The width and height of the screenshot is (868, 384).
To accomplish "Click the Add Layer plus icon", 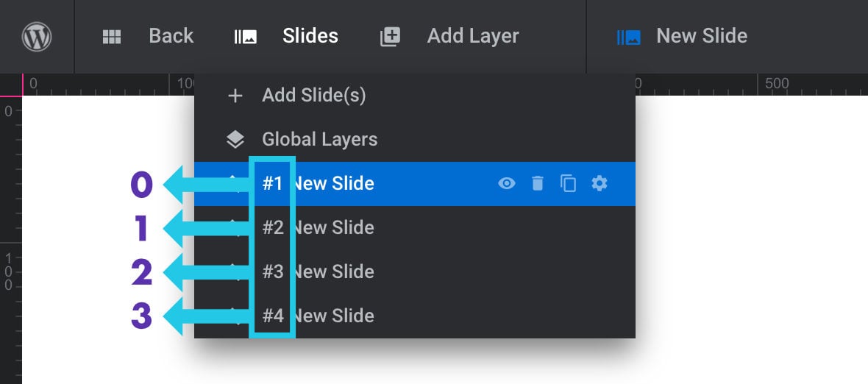I will [x=390, y=37].
